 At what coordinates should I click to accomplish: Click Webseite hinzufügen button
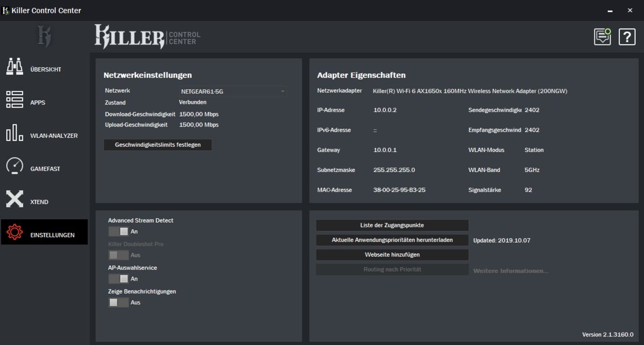pyautogui.click(x=392, y=254)
